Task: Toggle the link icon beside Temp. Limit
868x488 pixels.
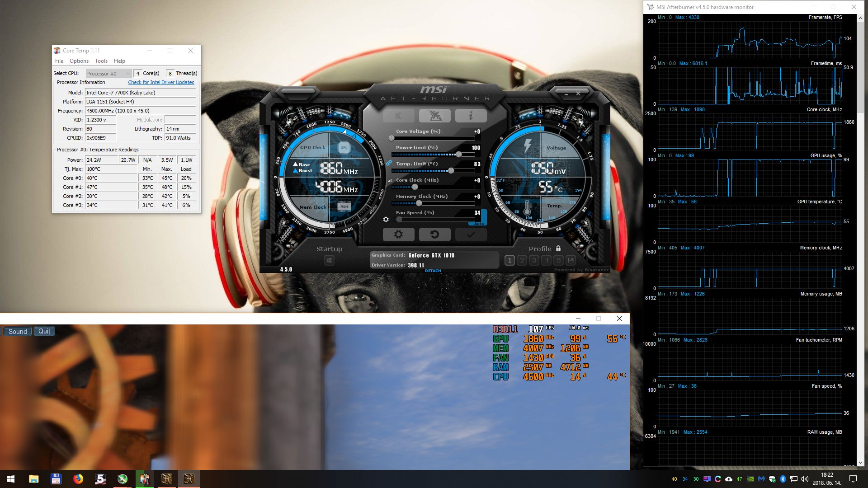Action: pos(389,163)
